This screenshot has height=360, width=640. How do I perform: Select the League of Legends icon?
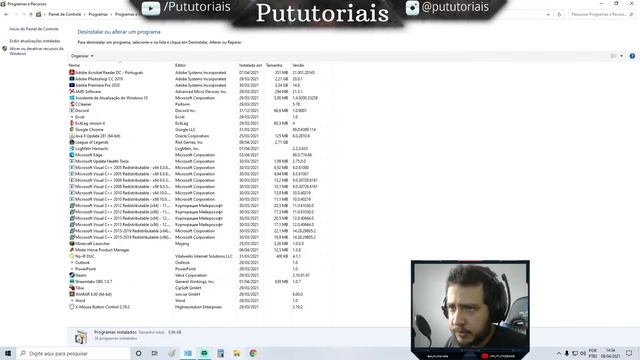[x=72, y=142]
